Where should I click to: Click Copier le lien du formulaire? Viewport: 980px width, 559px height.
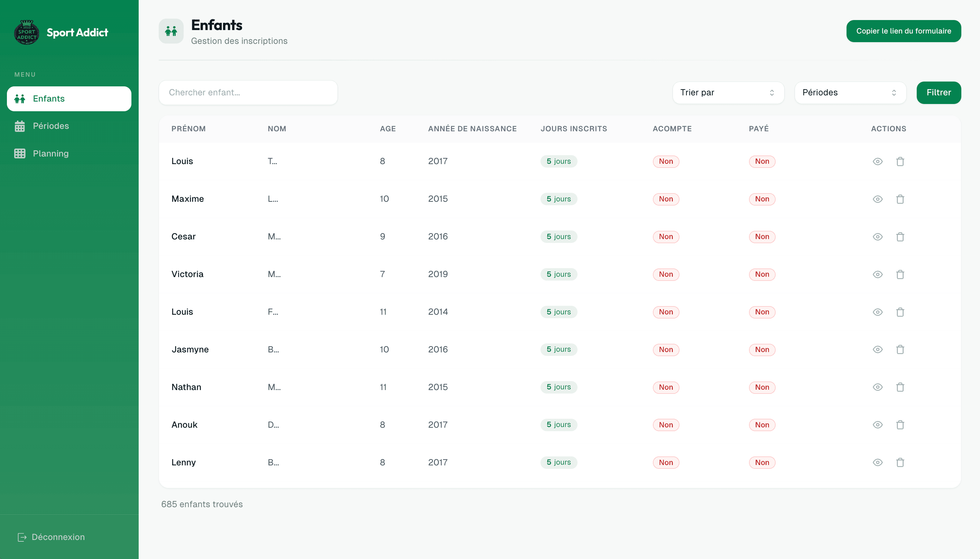click(x=903, y=31)
